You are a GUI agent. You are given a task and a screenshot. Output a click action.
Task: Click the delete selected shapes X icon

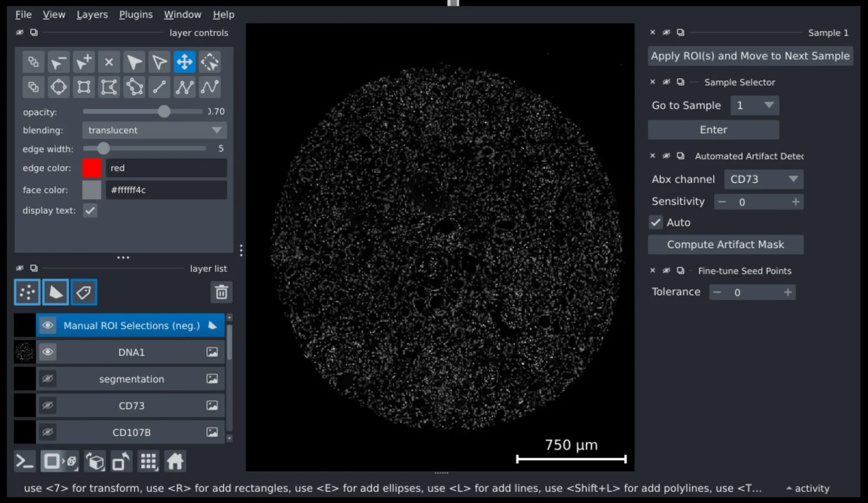coord(109,62)
